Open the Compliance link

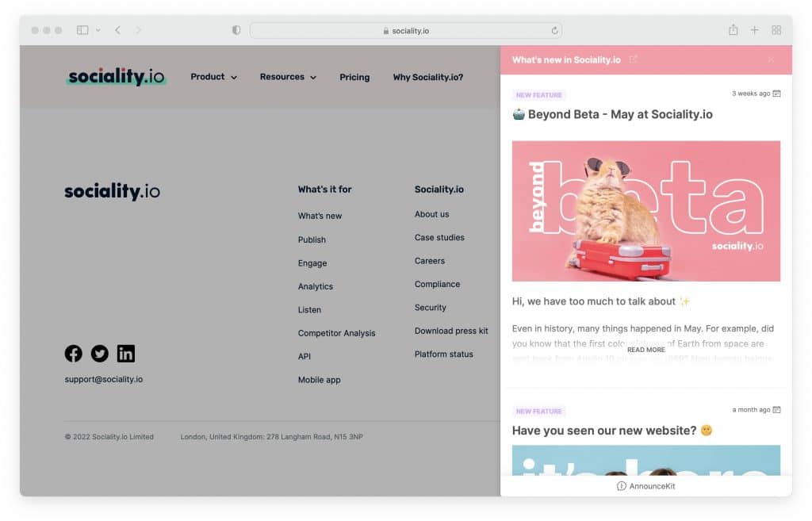[x=437, y=284]
